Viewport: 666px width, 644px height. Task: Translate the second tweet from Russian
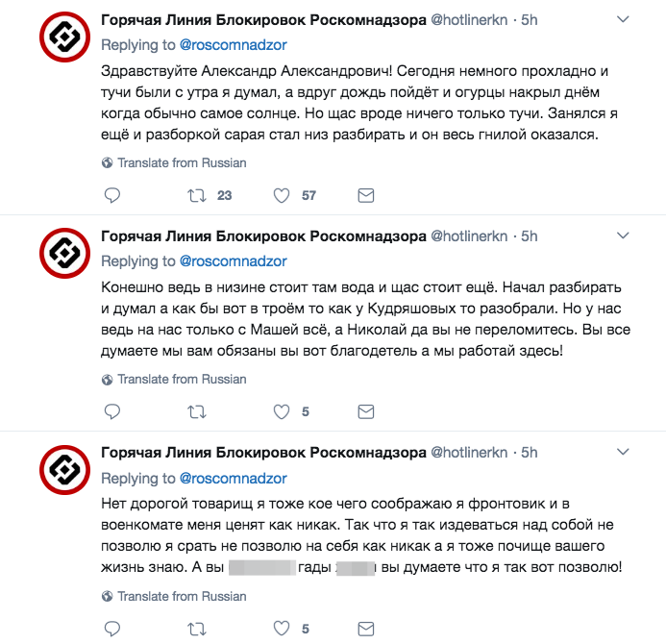181,380
